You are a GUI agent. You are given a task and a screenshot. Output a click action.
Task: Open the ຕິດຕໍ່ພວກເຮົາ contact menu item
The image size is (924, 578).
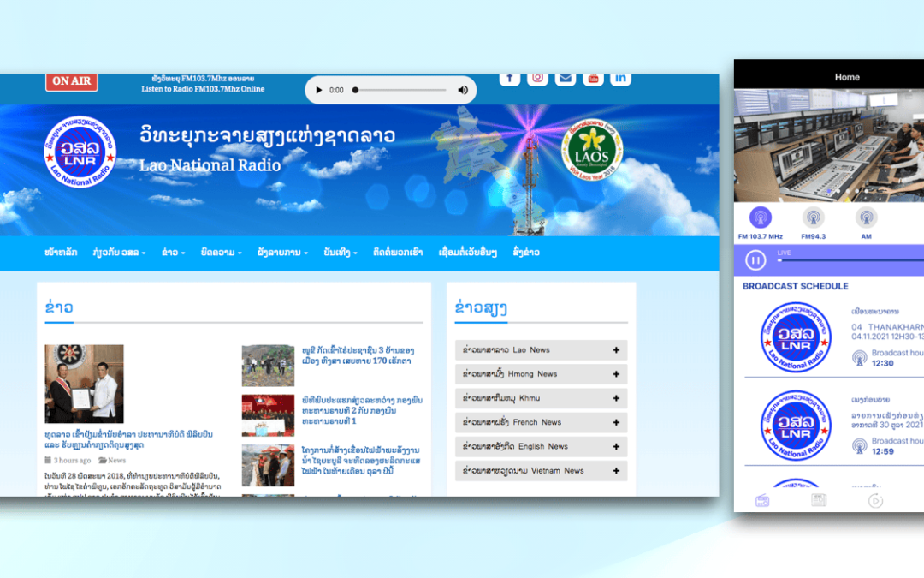click(x=398, y=252)
